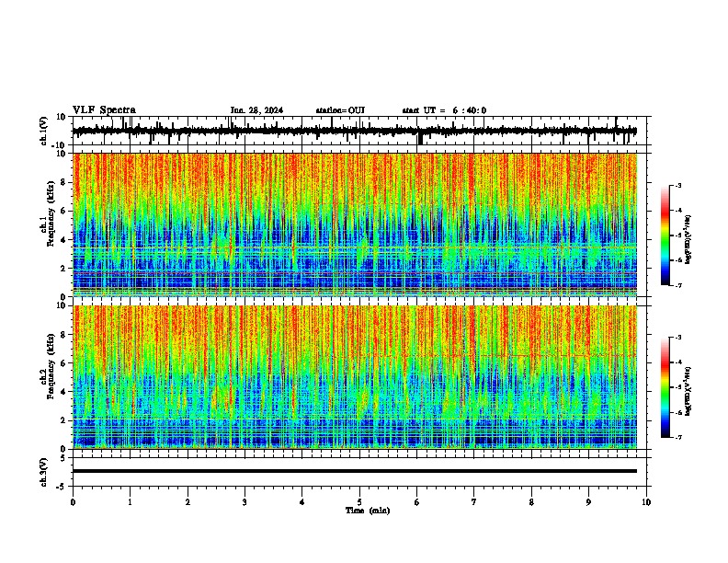Viewport: 728px width, 563px height.
Task: Click the "4" kHz tick of ch.1 spectrogram
Action: (x=64, y=240)
